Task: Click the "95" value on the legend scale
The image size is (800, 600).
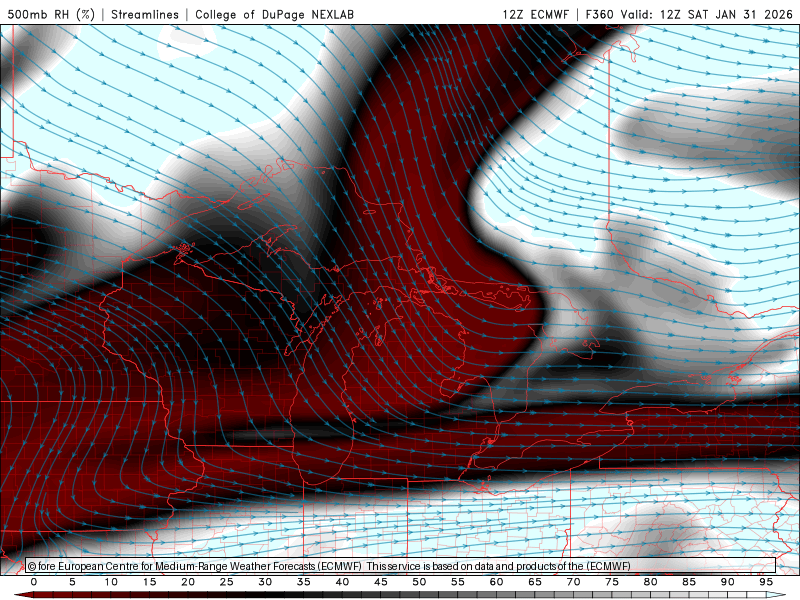Action: (x=766, y=582)
